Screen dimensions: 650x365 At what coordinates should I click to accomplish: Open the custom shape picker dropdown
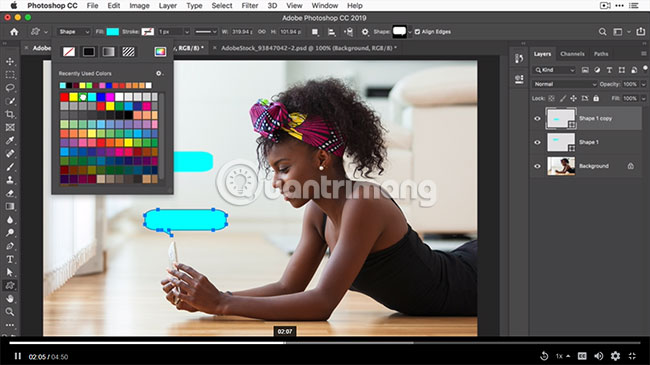pos(410,32)
